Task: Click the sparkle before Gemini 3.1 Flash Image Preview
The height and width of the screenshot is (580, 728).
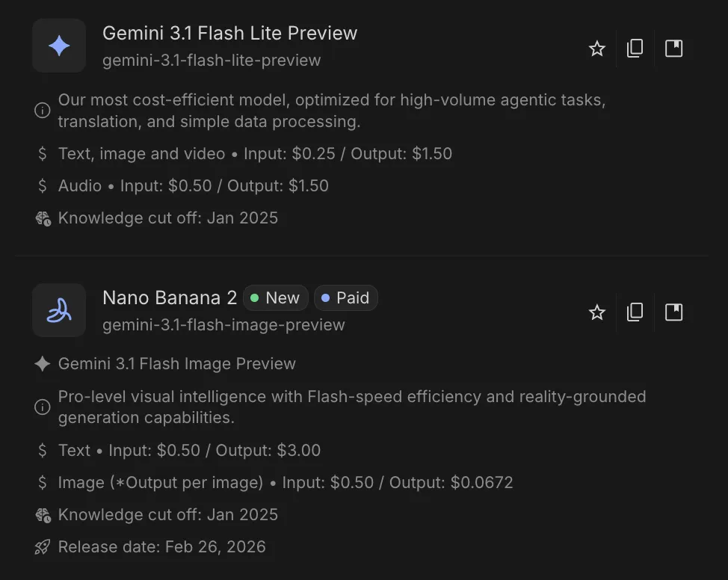Action: coord(43,364)
